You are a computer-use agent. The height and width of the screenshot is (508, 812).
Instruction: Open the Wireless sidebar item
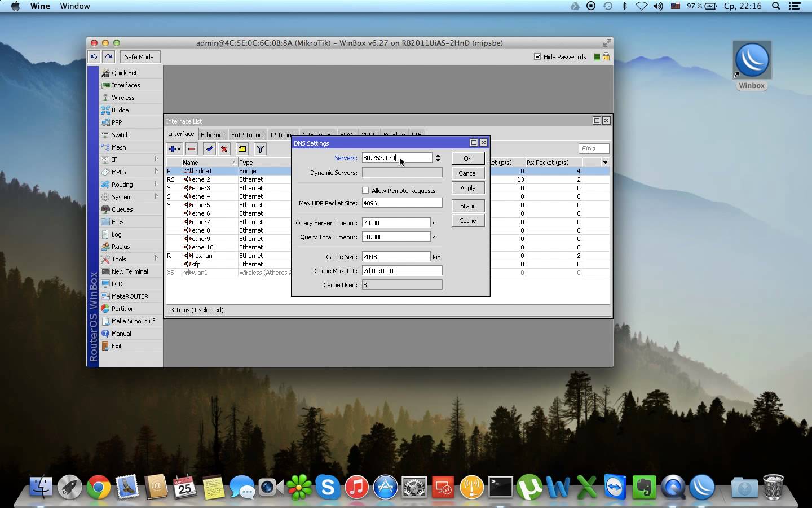tap(123, 98)
